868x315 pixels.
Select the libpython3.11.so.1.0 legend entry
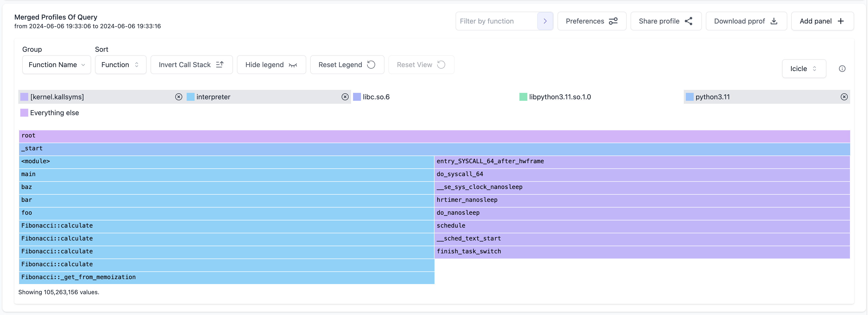point(559,97)
